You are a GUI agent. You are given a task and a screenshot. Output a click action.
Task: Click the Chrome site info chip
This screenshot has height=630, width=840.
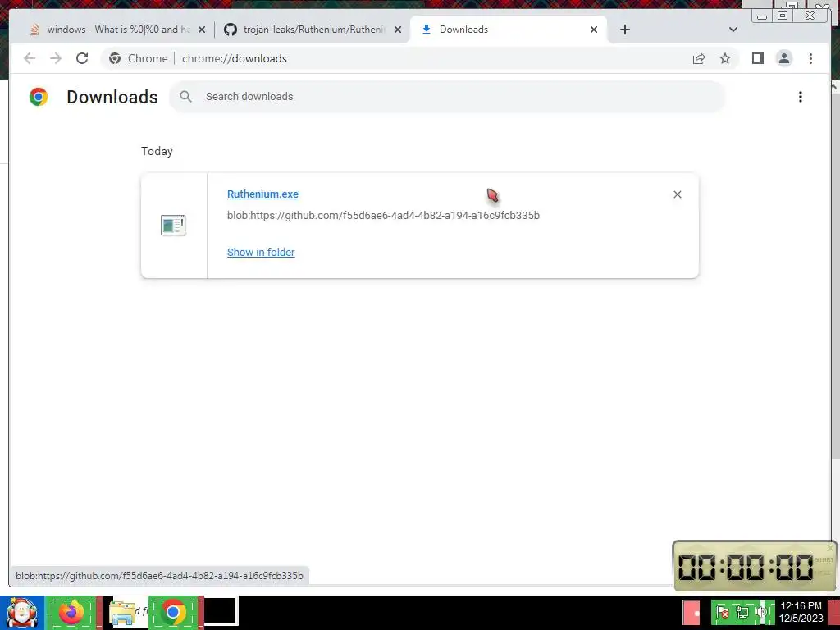138,58
